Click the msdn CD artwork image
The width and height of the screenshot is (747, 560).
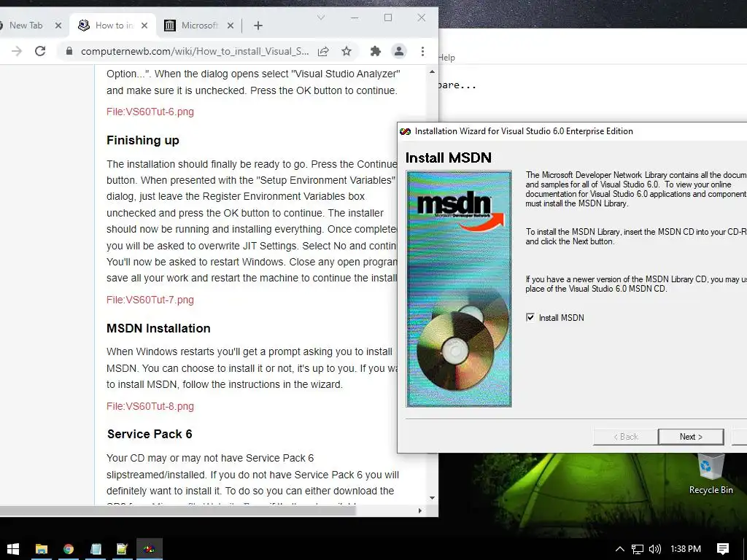[x=459, y=289]
